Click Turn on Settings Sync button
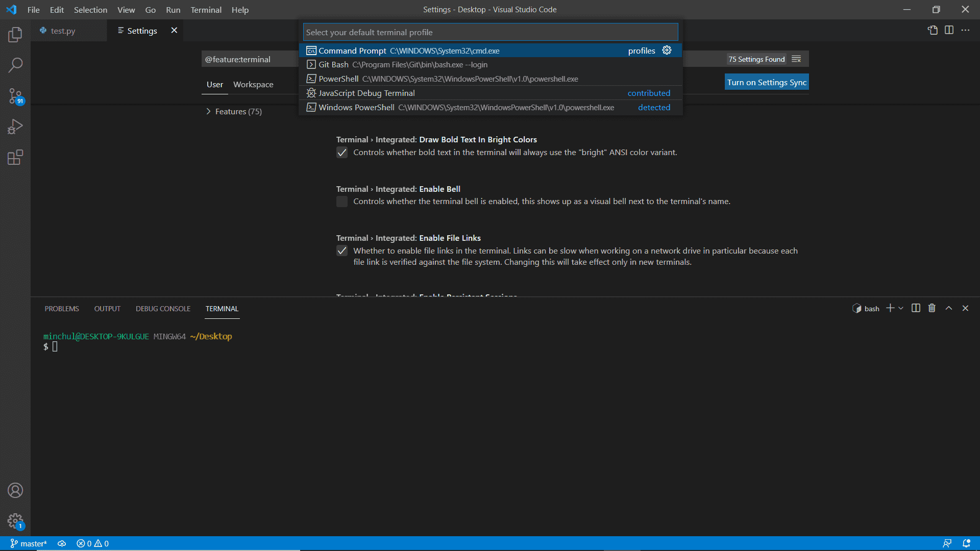Screen dimensions: 980x551 coord(767,82)
